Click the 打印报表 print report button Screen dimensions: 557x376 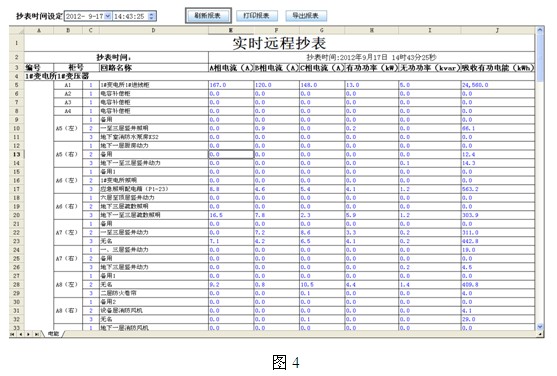point(256,16)
